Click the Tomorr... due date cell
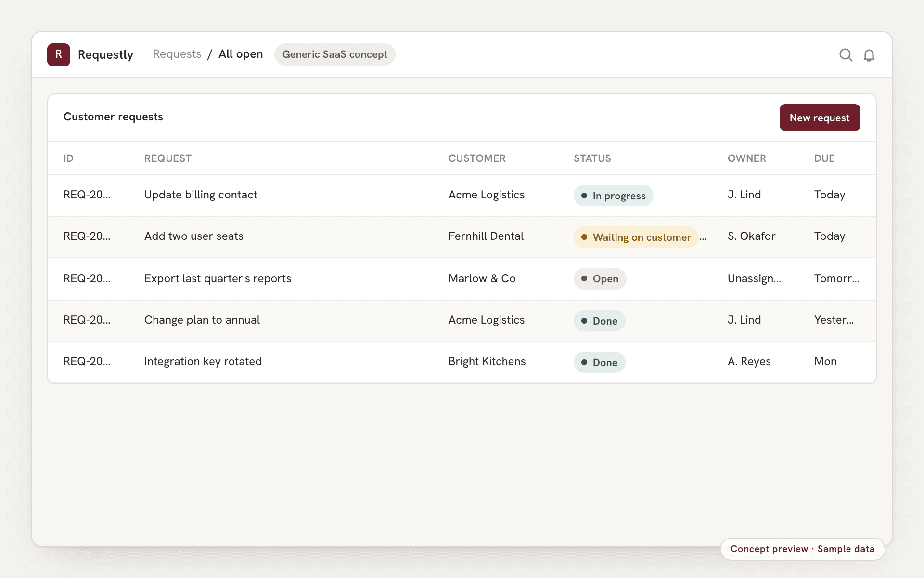The width and height of the screenshot is (924, 578). pyautogui.click(x=836, y=278)
